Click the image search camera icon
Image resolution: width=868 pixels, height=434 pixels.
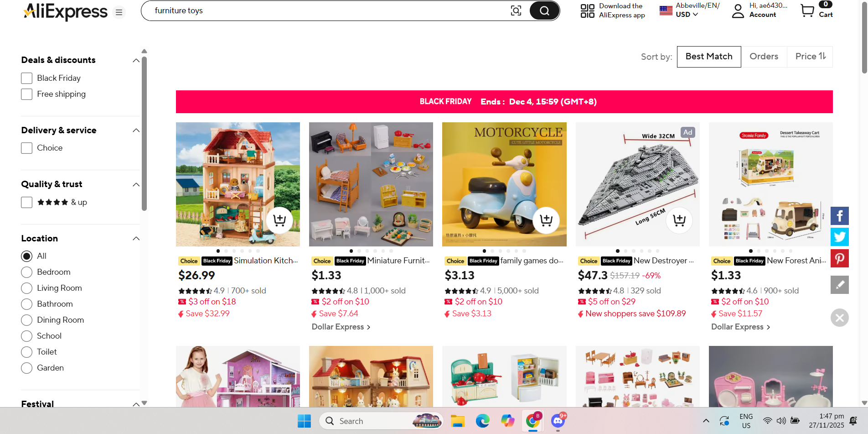tap(516, 10)
